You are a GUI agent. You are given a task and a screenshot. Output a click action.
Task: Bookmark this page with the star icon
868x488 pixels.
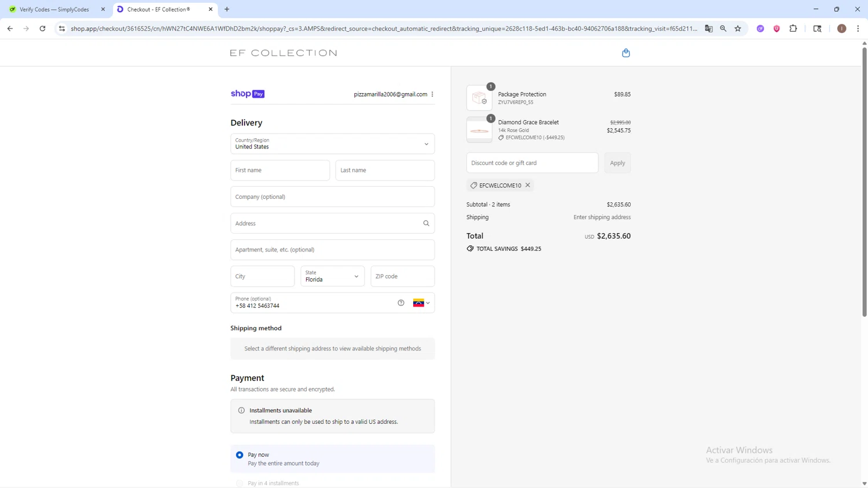(x=738, y=28)
